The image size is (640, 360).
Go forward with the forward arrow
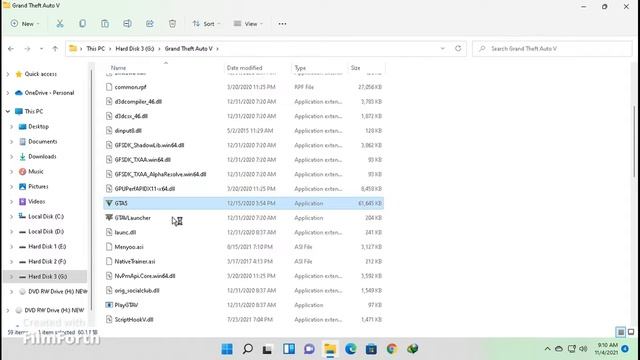tap(27, 49)
